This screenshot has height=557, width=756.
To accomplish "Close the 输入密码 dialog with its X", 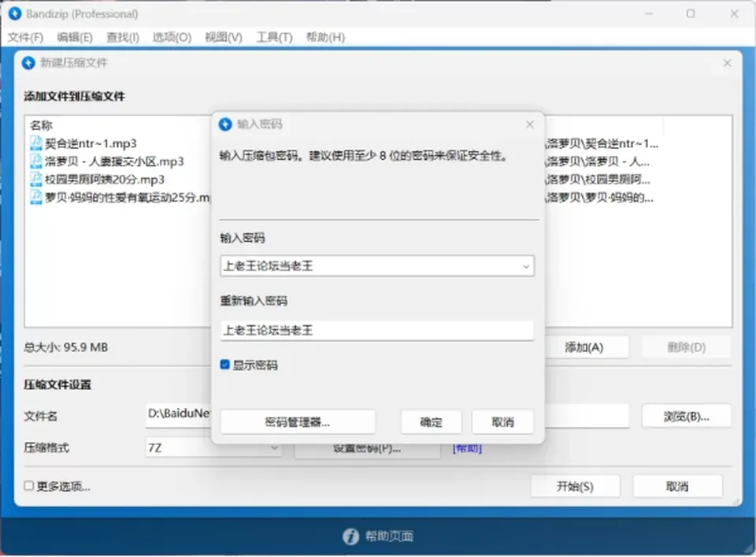I will [x=530, y=124].
